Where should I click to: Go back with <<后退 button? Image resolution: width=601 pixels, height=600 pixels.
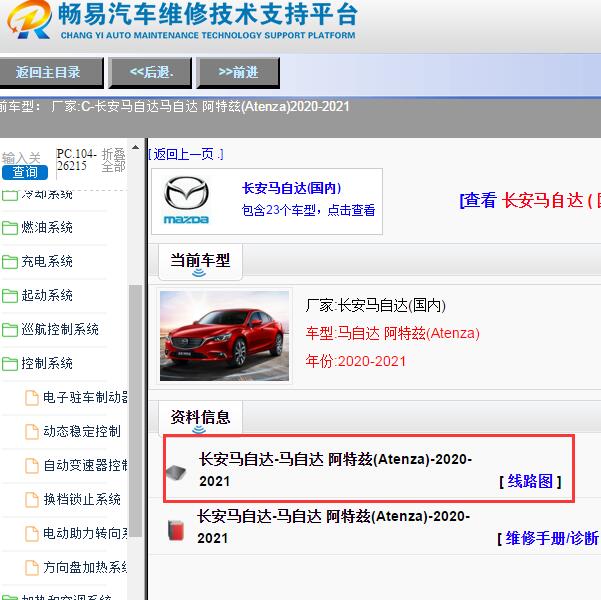click(150, 72)
